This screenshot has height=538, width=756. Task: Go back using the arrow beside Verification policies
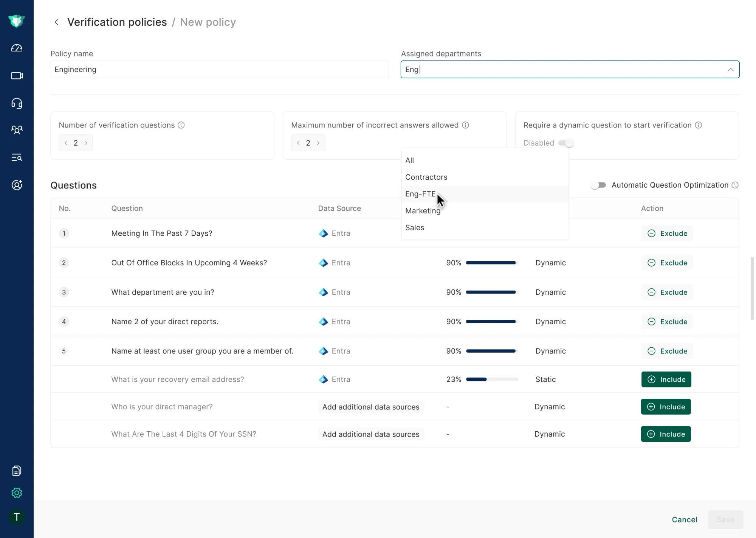pyautogui.click(x=56, y=22)
